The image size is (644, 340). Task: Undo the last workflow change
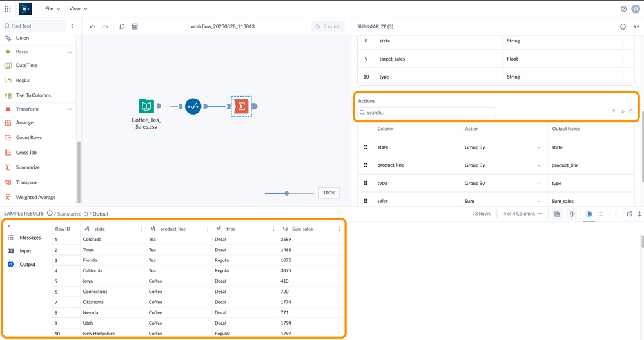pos(92,26)
